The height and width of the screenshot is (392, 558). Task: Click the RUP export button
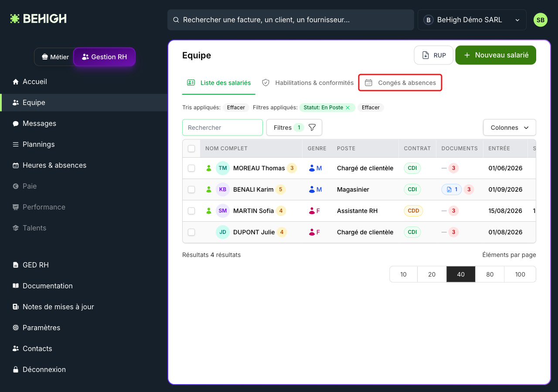tap(434, 55)
